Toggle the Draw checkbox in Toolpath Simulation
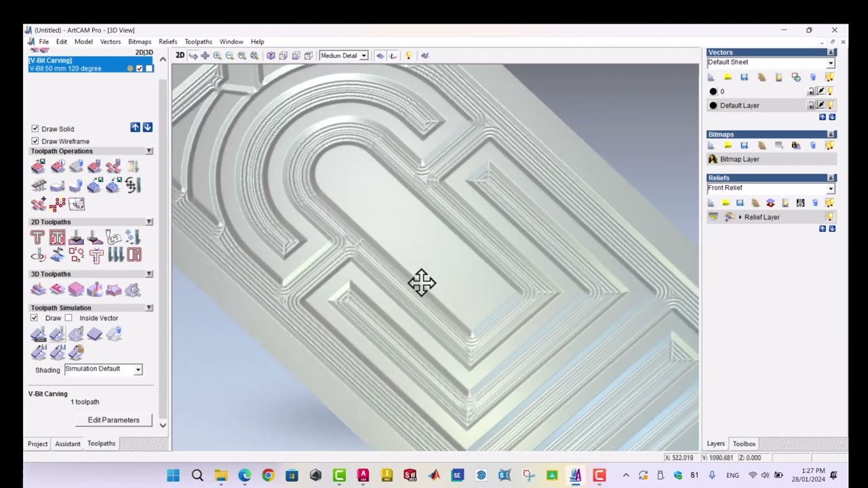 click(x=35, y=318)
